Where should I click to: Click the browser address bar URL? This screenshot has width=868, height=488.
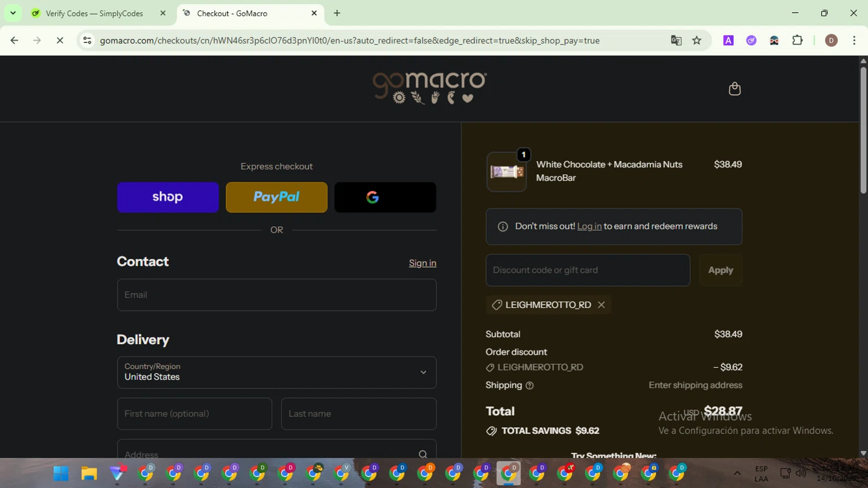350,41
